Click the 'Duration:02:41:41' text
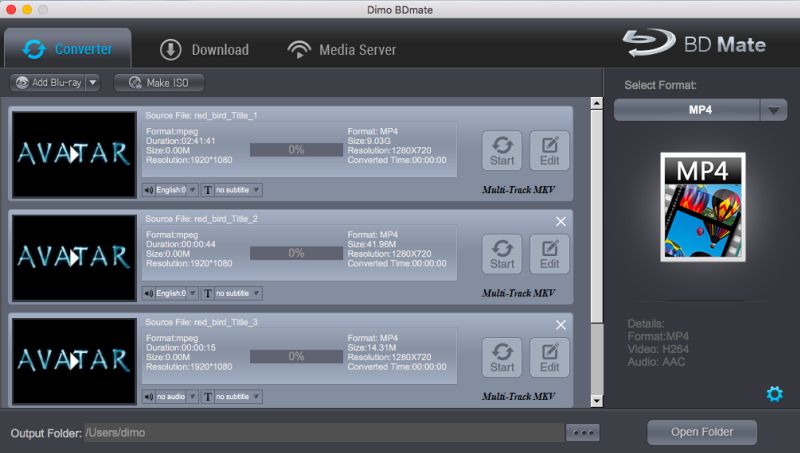Image resolution: width=800 pixels, height=453 pixels. coord(181,141)
